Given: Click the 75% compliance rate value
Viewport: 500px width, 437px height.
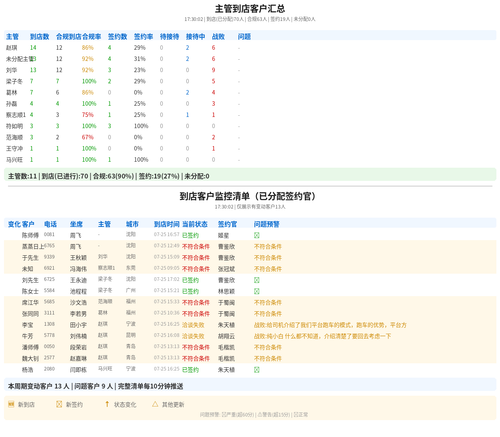Looking at the screenshot, I should pyautogui.click(x=88, y=115).
